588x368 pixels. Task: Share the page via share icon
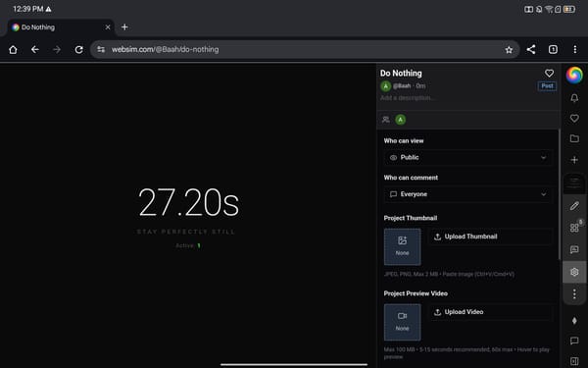point(531,50)
